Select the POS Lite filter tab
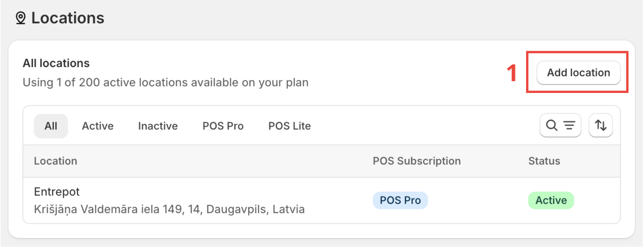The width and height of the screenshot is (644, 247). coord(289,126)
